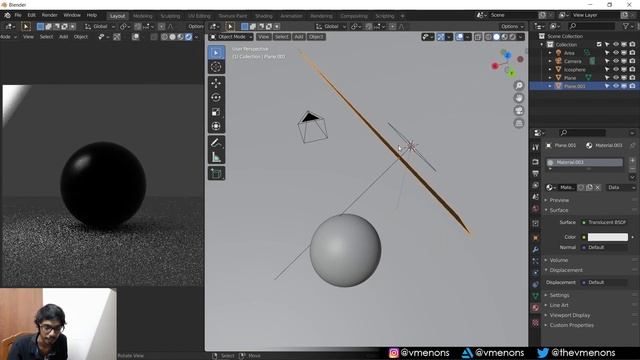Hide Camera with eye icon

pos(616,61)
